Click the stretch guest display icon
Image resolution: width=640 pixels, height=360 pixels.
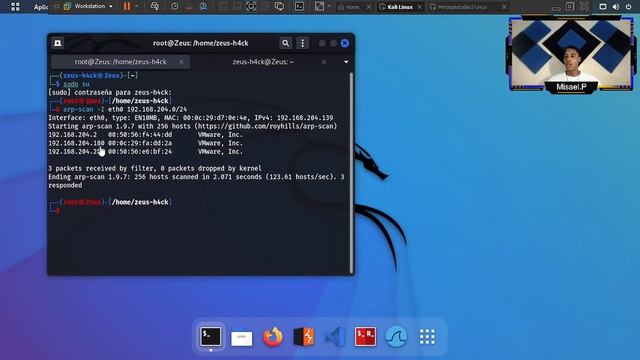pyautogui.click(x=319, y=6)
